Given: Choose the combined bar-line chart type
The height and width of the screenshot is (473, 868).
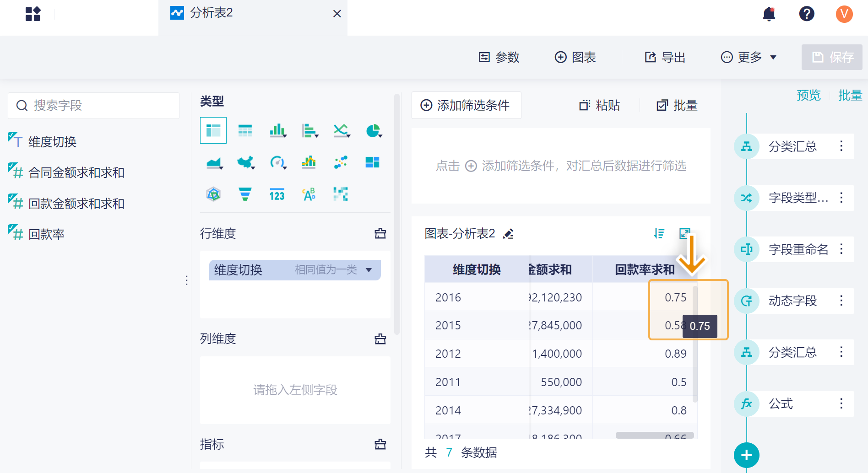Looking at the screenshot, I should pyautogui.click(x=309, y=162).
